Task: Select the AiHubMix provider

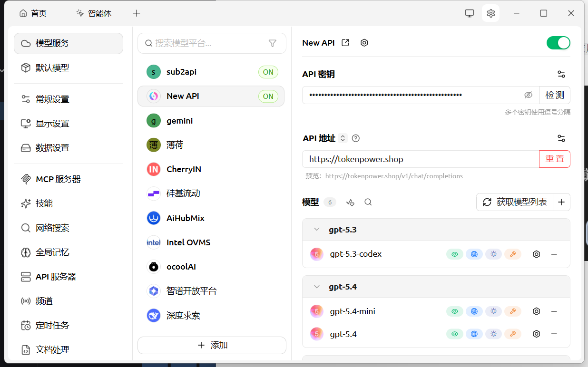Action: pyautogui.click(x=211, y=218)
